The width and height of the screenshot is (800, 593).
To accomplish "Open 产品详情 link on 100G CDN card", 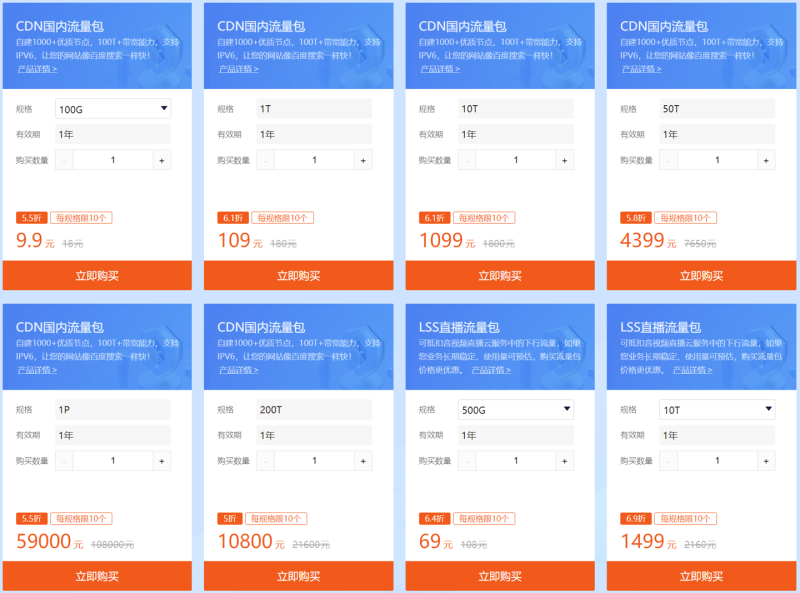I will click(x=37, y=69).
